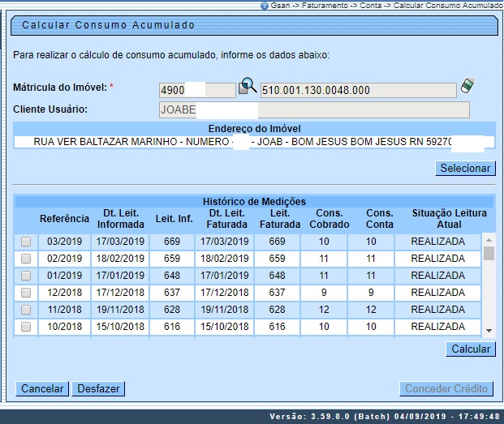504x424 pixels.
Task: Select the 02/2019 measurement row checkbox
Action: click(x=26, y=259)
